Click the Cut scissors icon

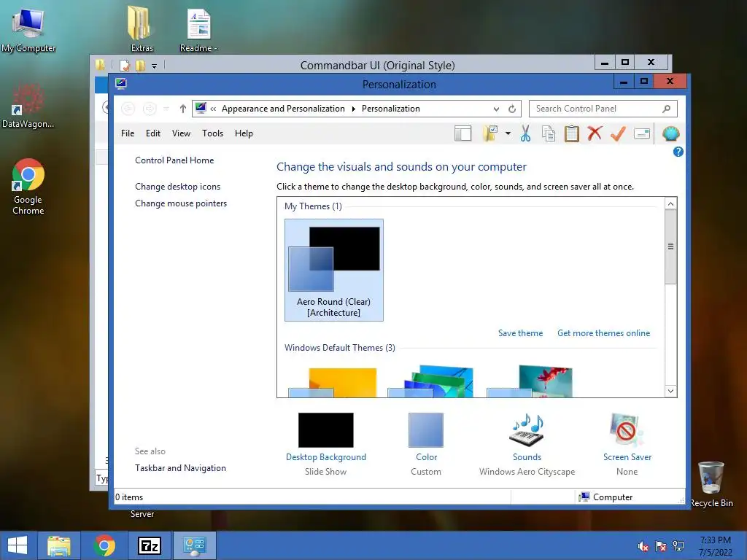point(525,134)
